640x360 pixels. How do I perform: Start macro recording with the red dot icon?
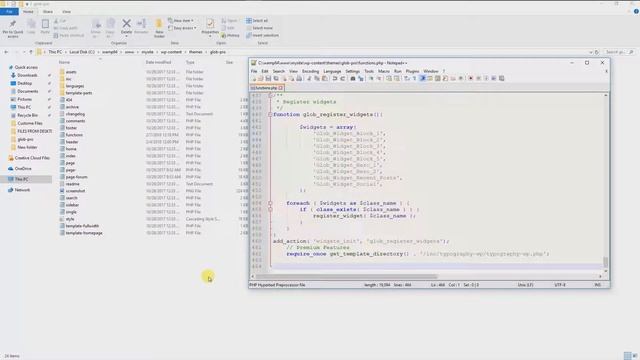click(470, 78)
